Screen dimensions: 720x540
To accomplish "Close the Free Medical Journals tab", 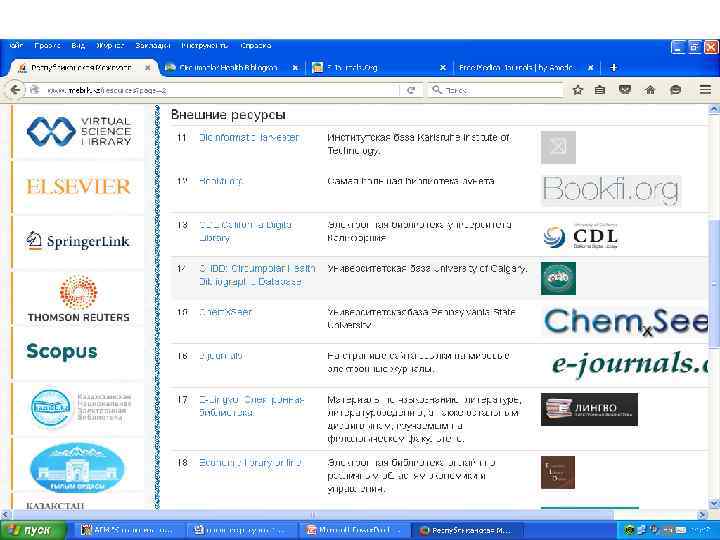I will point(591,68).
